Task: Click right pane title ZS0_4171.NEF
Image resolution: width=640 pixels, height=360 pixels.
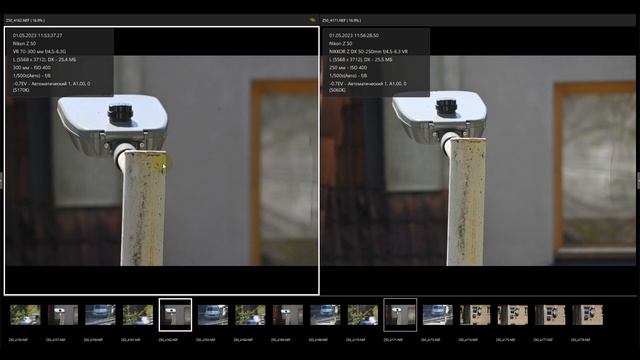Action: [342, 20]
